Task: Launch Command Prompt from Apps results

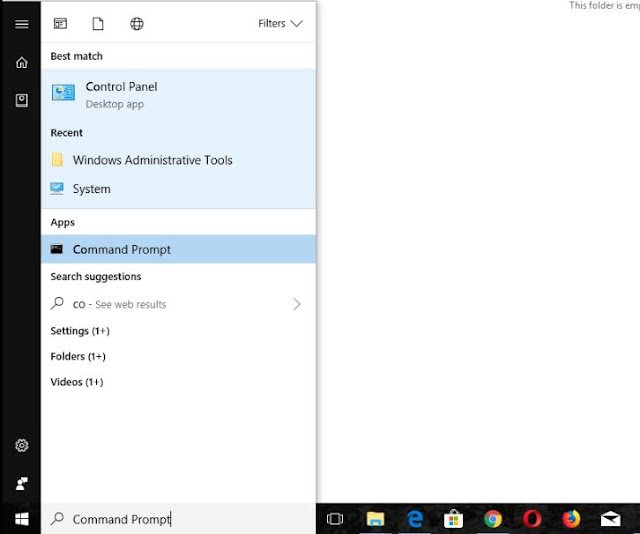Action: pos(178,249)
